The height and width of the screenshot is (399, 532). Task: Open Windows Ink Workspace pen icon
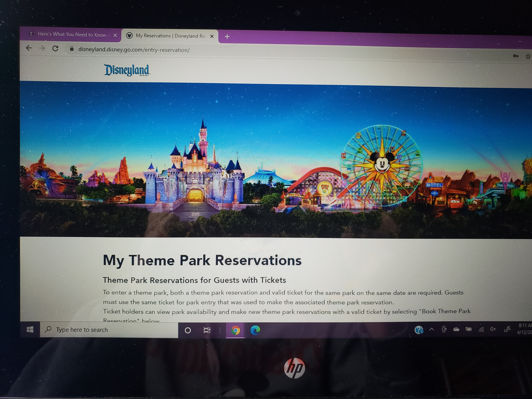tap(507, 329)
